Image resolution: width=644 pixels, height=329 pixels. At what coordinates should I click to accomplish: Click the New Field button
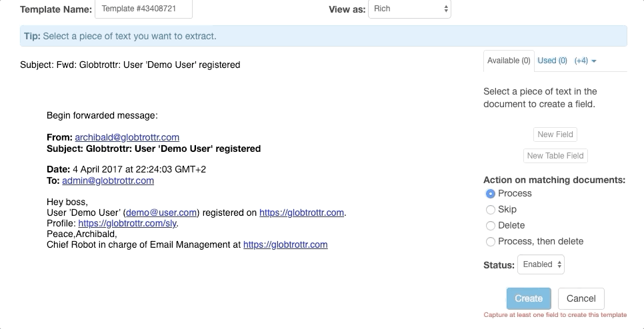(555, 135)
